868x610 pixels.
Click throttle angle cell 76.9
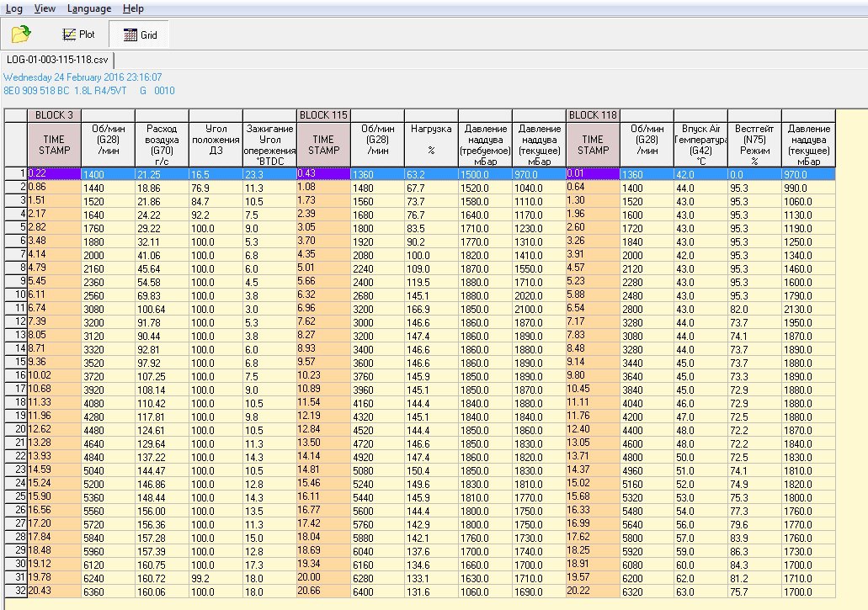coord(216,188)
